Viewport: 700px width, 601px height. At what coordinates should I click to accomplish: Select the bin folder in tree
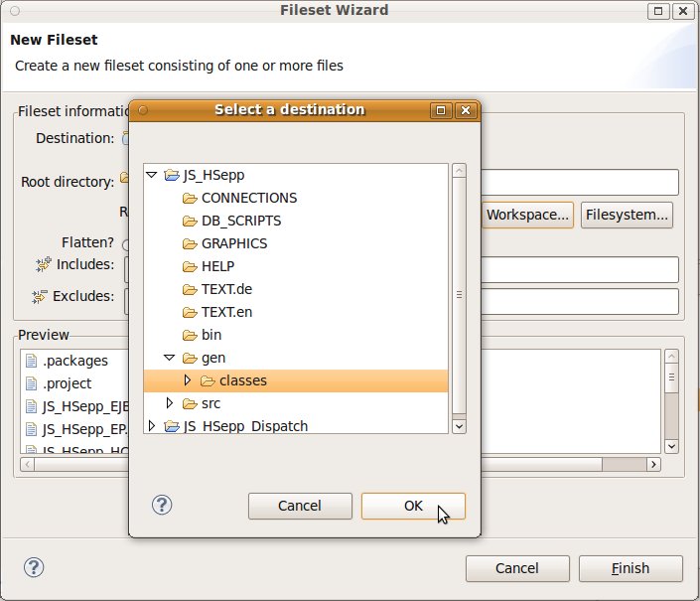[x=210, y=335]
